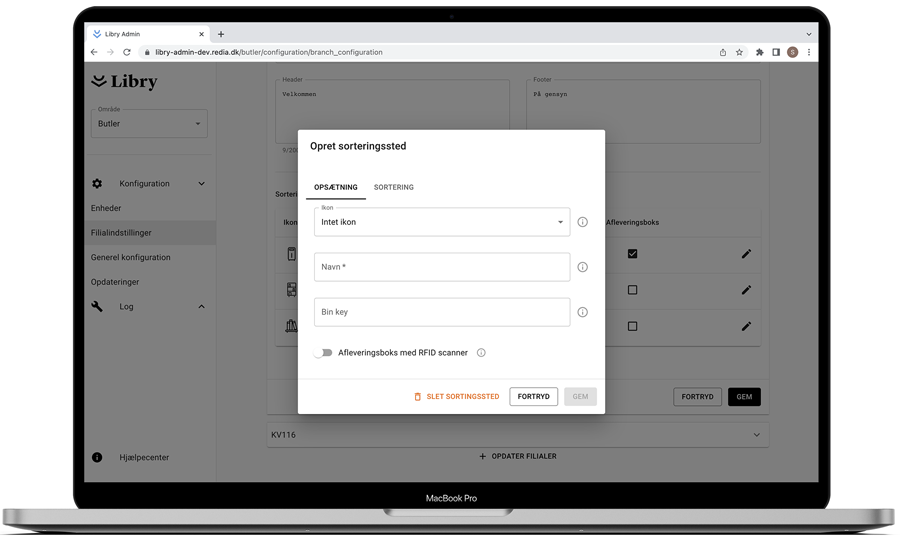Enable Afleveringsboks med RFID scanner switch
This screenshot has width=900, height=541.
tap(323, 353)
